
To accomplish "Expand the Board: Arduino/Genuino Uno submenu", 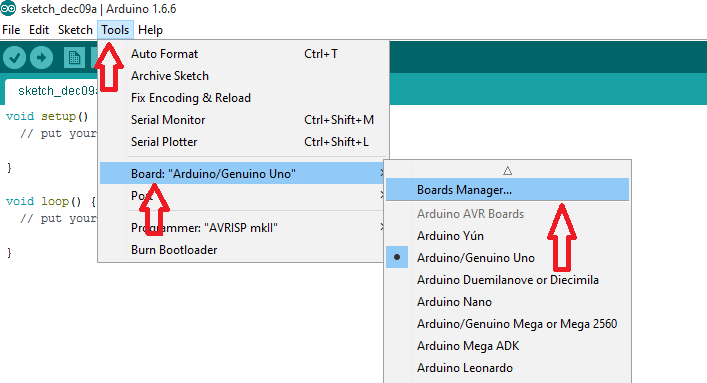I will pos(243,174).
